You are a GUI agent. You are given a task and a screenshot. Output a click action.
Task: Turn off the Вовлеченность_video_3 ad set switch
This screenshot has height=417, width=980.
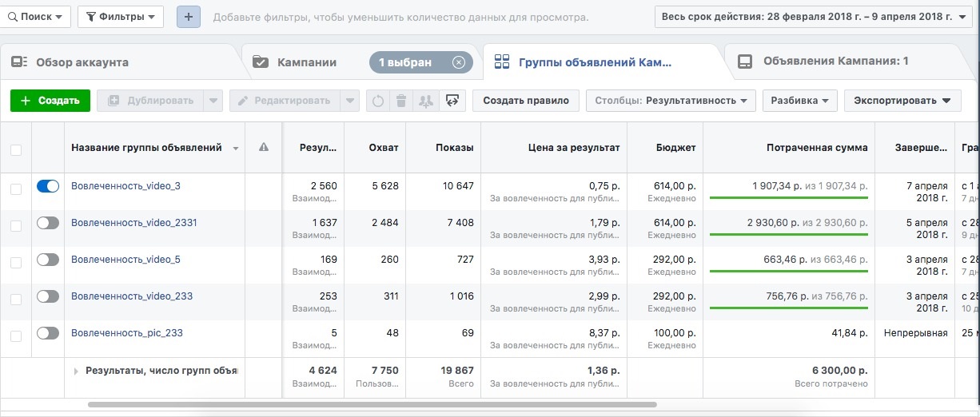click(48, 186)
